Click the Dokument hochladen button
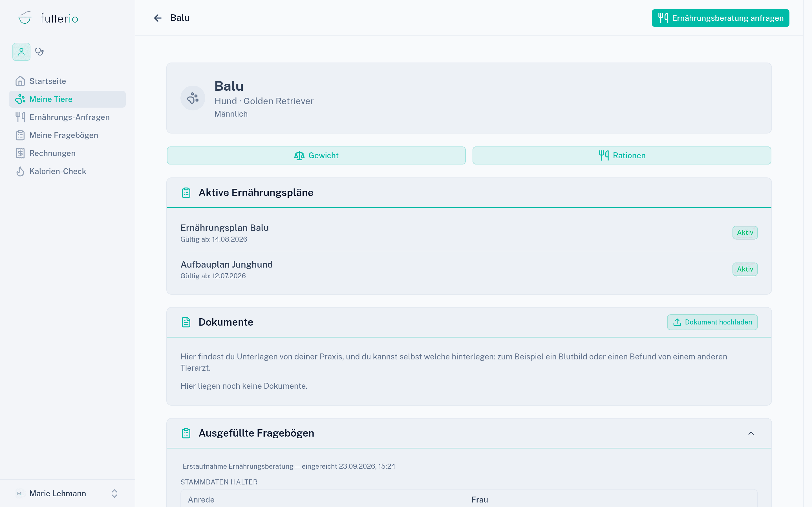Viewport: 812px width, 507px height. tap(712, 322)
